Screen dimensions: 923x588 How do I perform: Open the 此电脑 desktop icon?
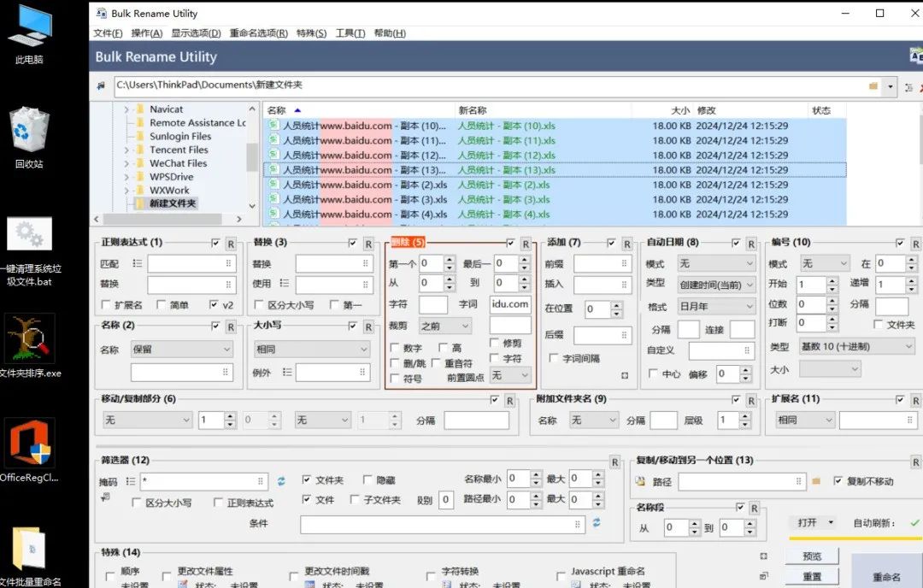pos(29,34)
